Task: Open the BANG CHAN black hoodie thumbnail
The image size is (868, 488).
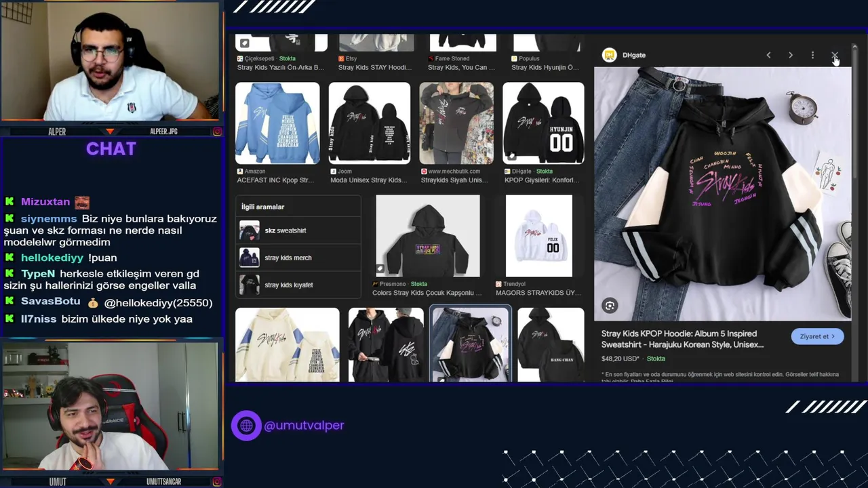Action: (x=551, y=345)
